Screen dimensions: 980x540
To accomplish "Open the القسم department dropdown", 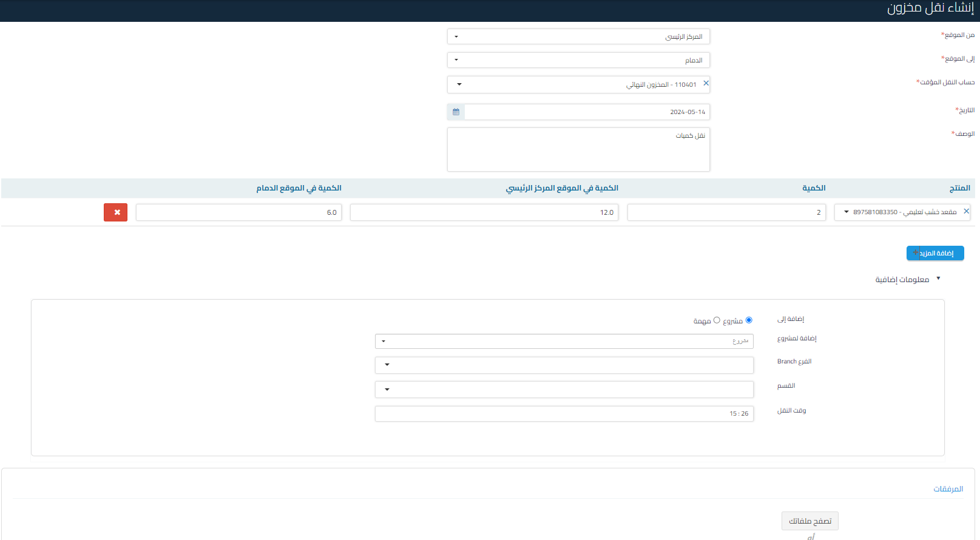I will (x=564, y=389).
